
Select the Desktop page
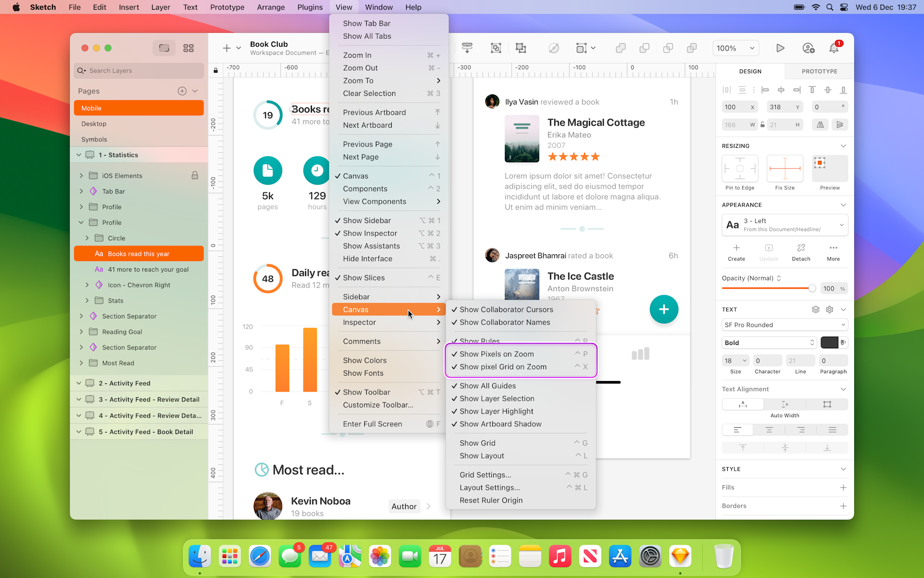[139, 124]
